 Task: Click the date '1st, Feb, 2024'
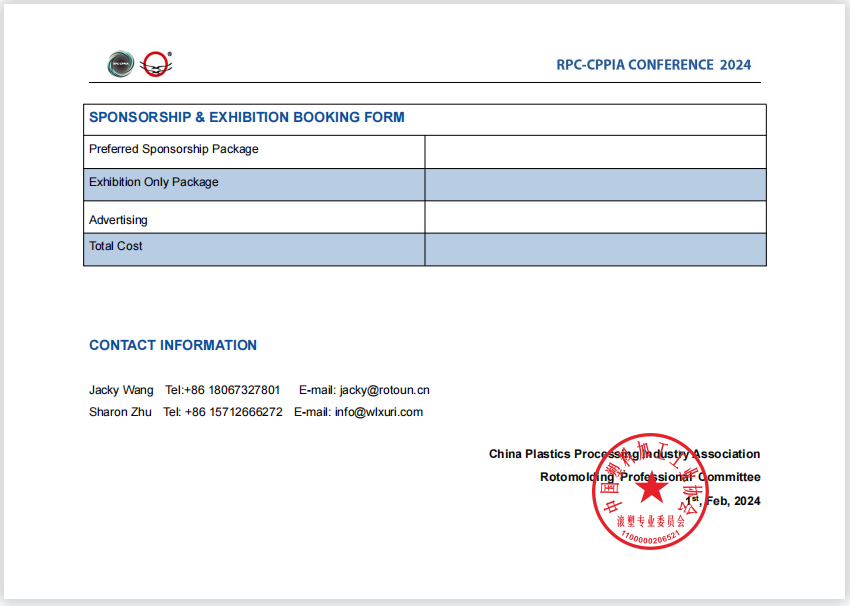click(x=723, y=500)
